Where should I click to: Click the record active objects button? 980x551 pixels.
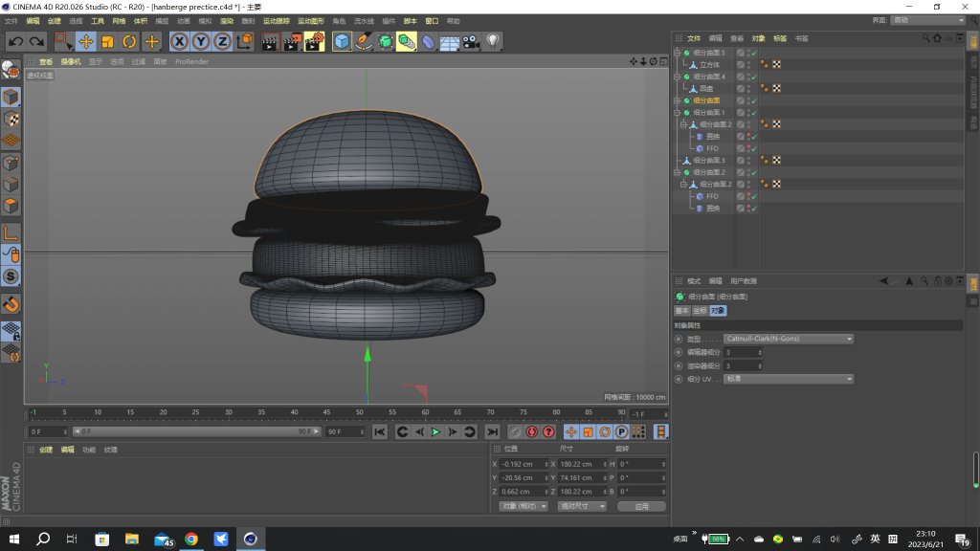tap(514, 432)
